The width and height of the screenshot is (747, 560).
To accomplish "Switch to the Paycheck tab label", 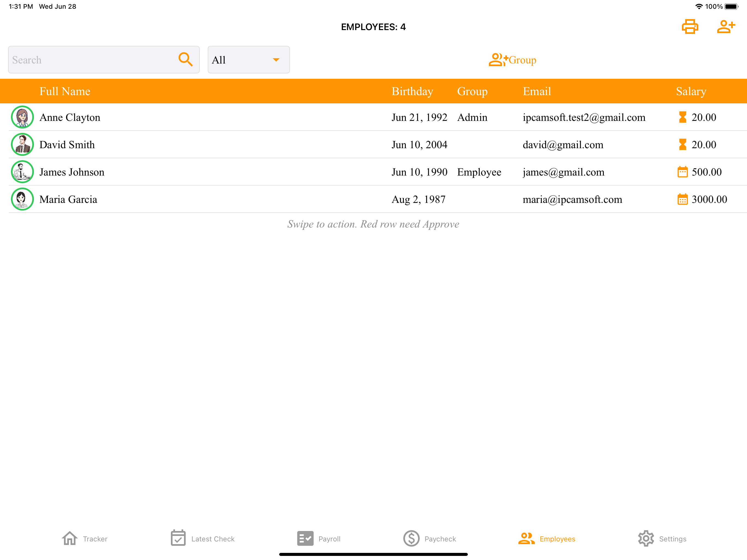I will pos(440,539).
